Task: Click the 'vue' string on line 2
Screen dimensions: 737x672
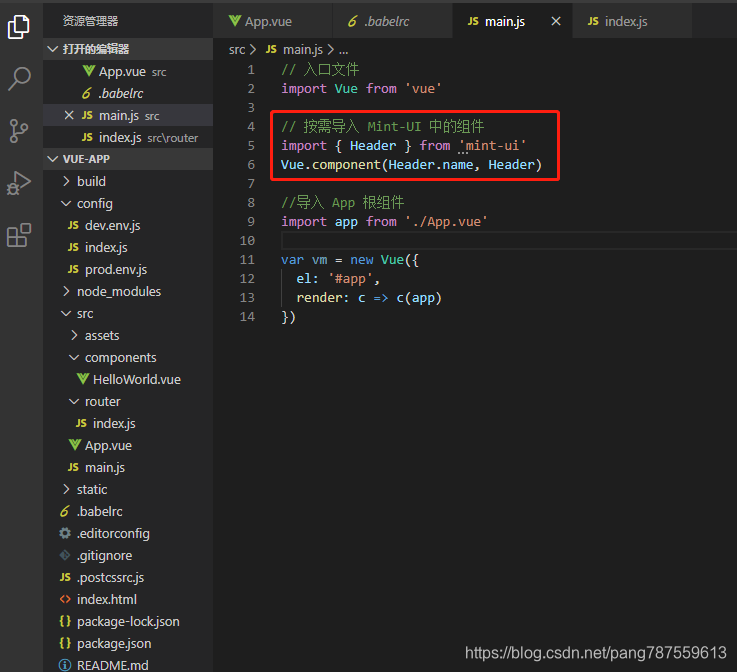Action: pos(423,89)
